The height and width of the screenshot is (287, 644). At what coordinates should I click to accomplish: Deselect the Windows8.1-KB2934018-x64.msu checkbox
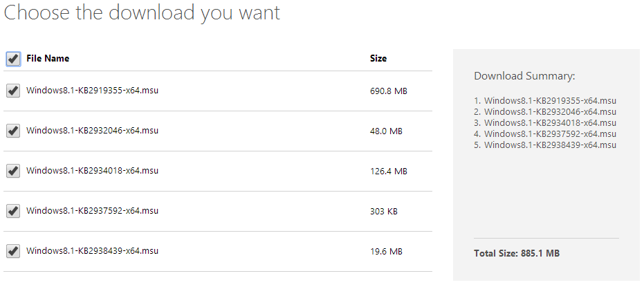coord(13,171)
